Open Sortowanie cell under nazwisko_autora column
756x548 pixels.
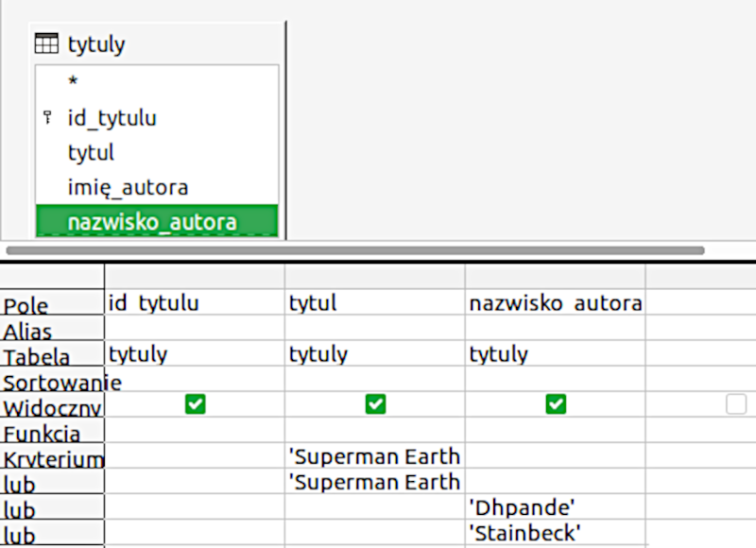tap(555, 379)
